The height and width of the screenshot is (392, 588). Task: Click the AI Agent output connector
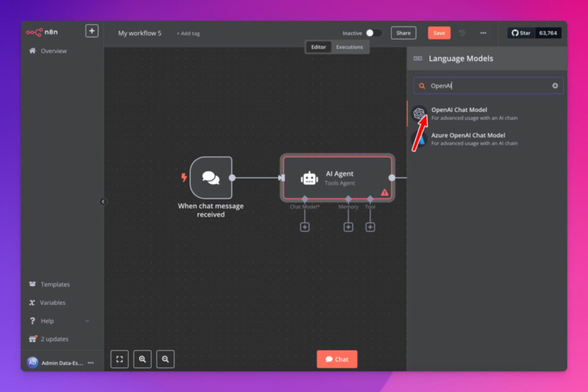click(392, 178)
